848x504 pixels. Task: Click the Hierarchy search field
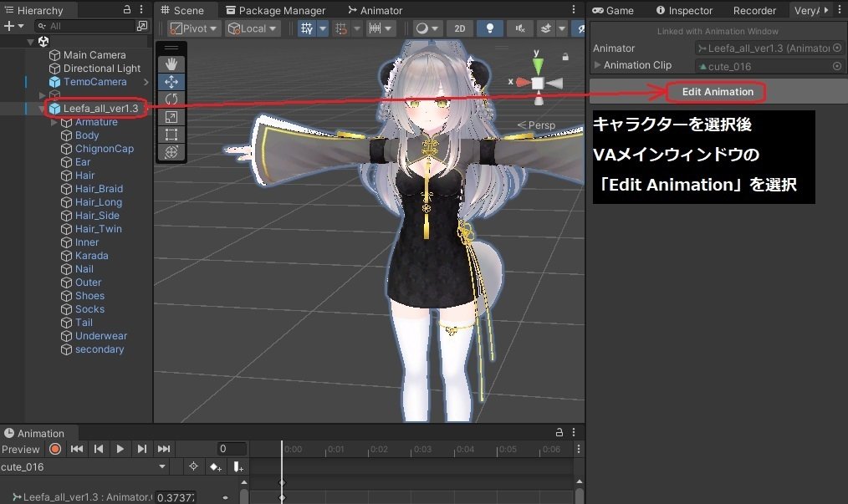[x=85, y=26]
